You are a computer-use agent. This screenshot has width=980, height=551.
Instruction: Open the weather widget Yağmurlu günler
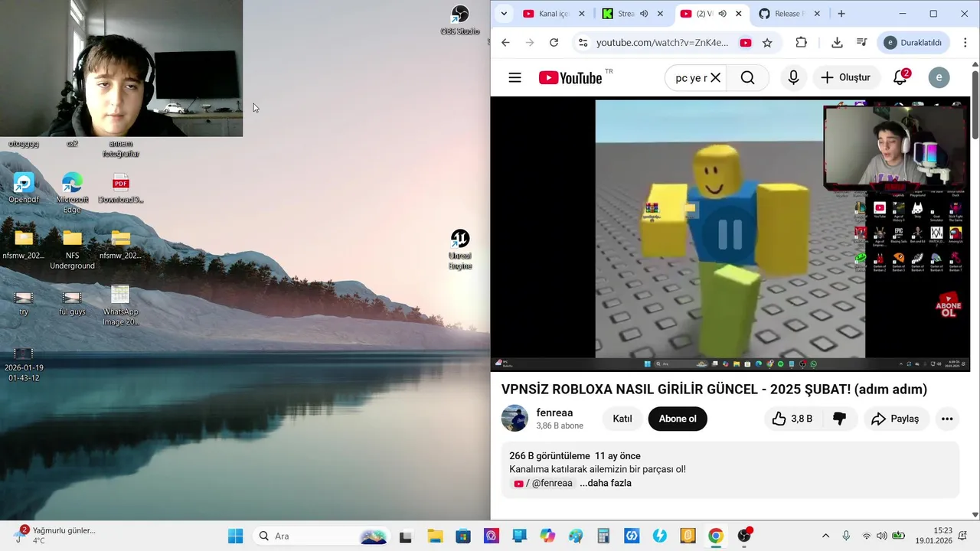[55, 535]
